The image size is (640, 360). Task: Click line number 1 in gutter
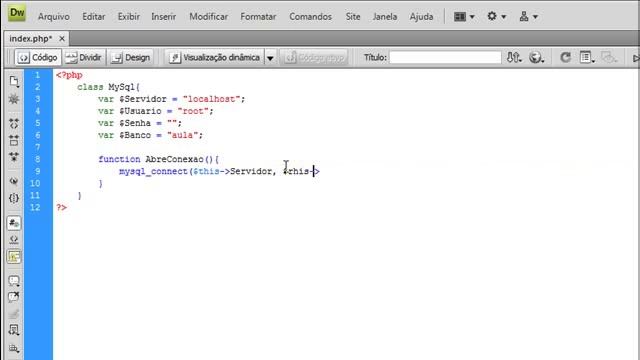(37, 75)
